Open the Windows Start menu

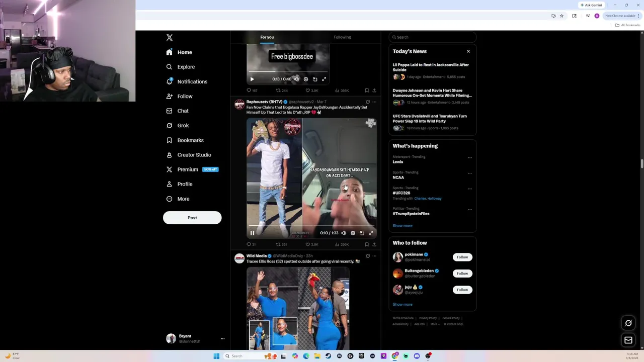(x=216, y=356)
